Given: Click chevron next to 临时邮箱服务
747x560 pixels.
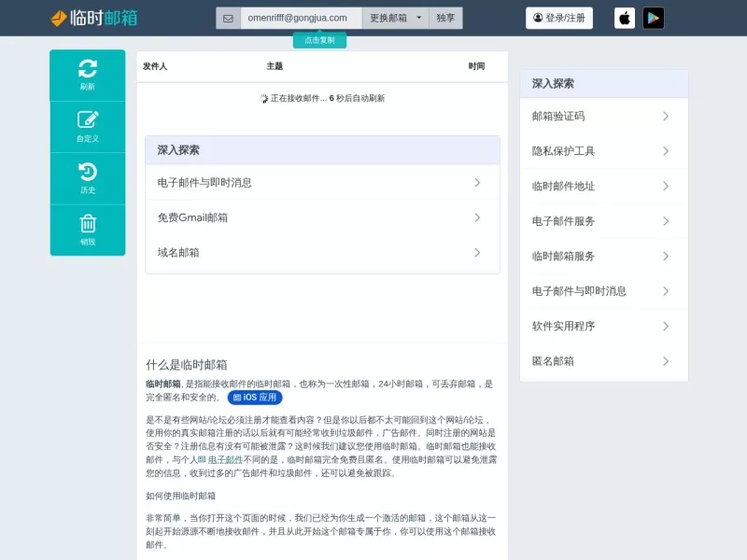Looking at the screenshot, I should [666, 256].
